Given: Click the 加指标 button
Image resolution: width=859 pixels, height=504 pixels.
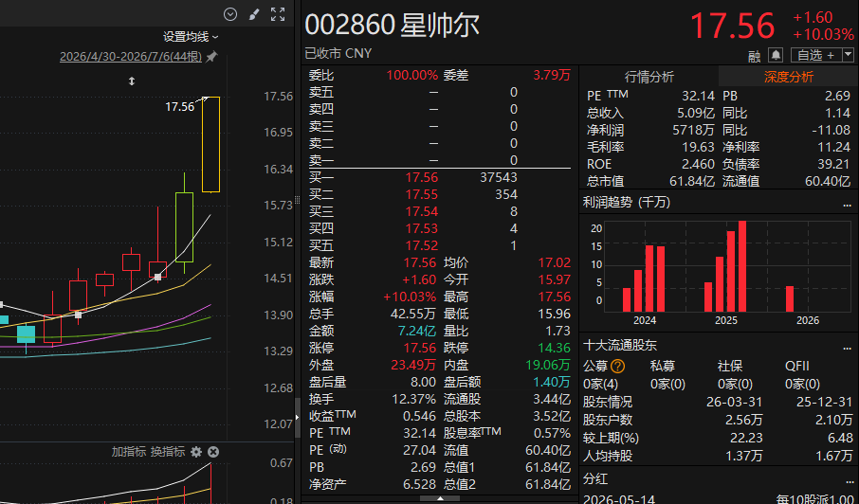Looking at the screenshot, I should [x=129, y=452].
